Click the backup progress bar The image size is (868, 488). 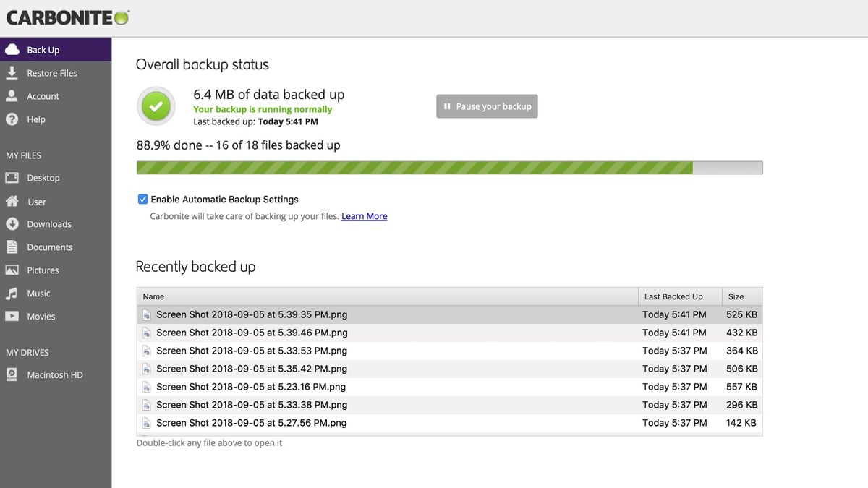[x=448, y=166]
